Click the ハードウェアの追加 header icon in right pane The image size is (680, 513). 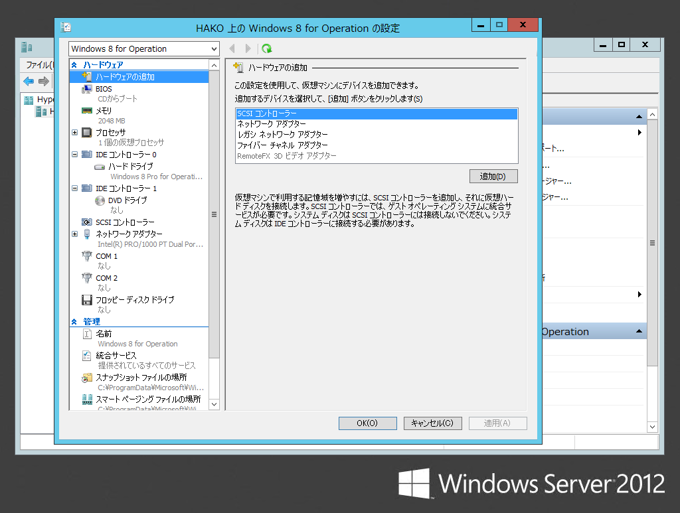(238, 67)
